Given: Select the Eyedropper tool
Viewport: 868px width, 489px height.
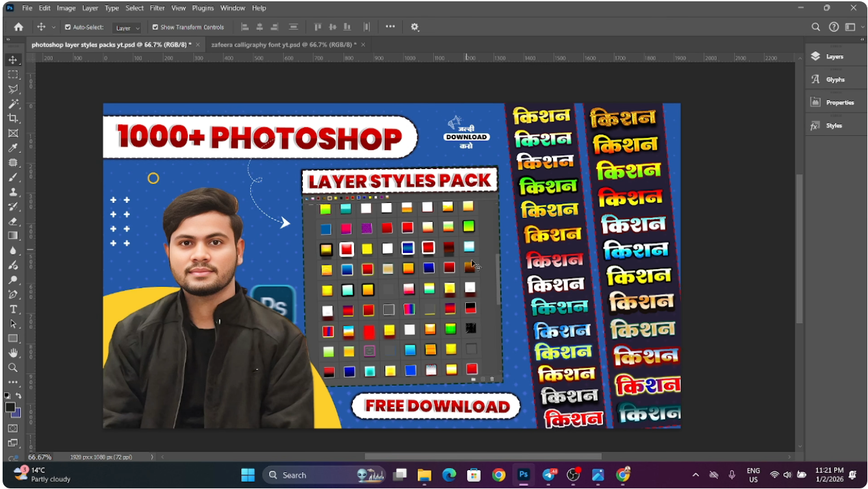Looking at the screenshot, I should (x=13, y=148).
